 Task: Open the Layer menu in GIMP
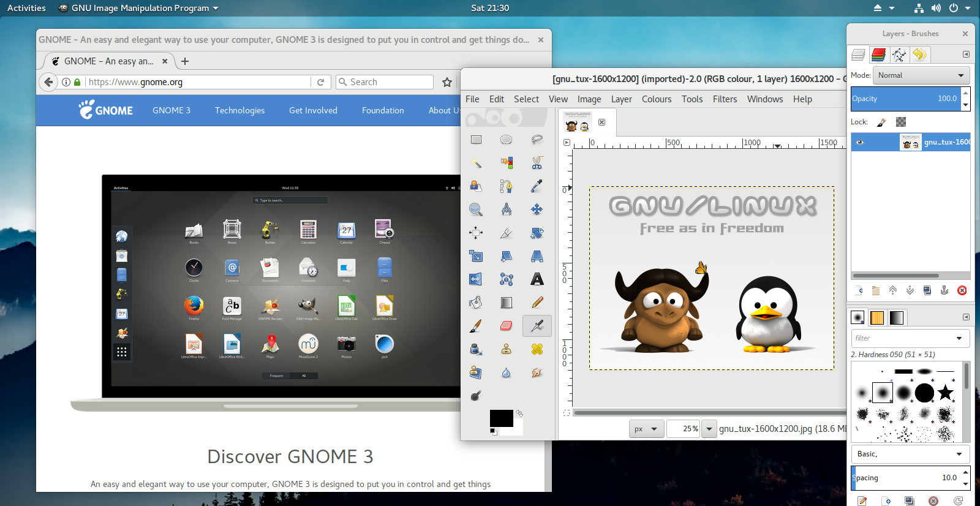click(621, 99)
